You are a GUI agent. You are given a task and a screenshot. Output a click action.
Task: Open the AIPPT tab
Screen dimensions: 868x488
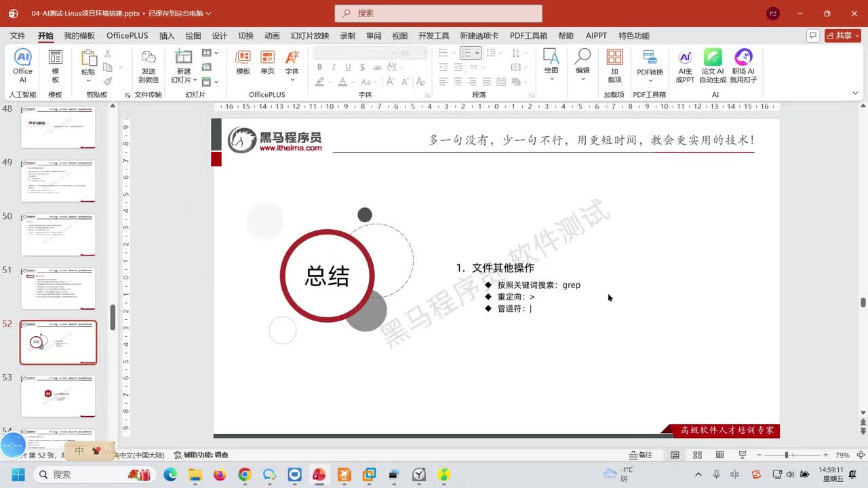597,36
